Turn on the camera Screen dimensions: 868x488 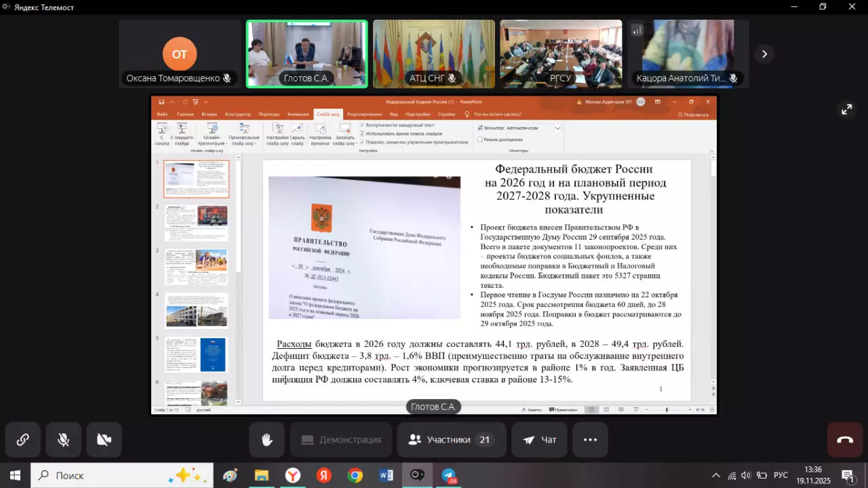(x=104, y=440)
